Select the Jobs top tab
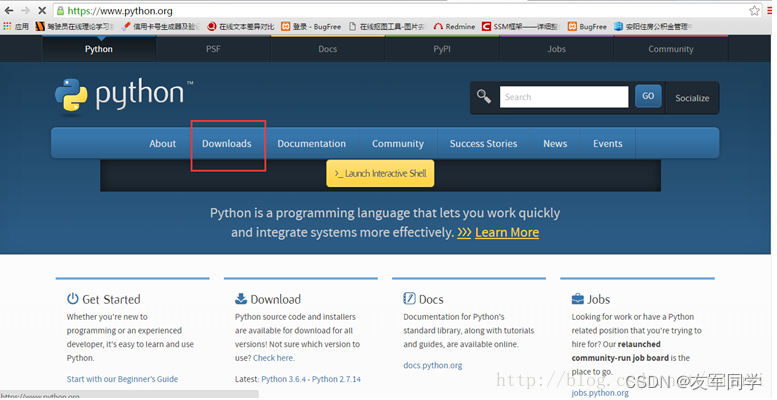 click(x=556, y=49)
